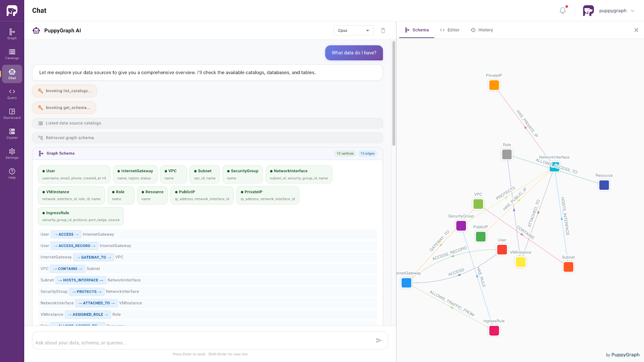
Task: Switch to the Schema tab
Action: (x=417, y=30)
